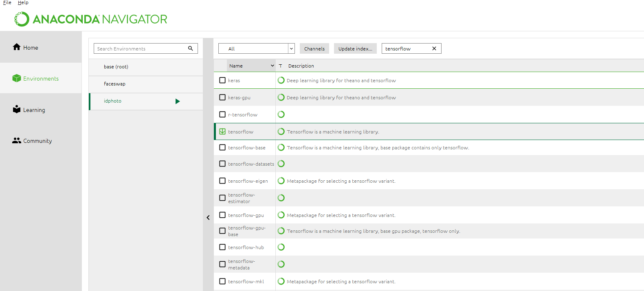Check the tensorflow-estimator package checkbox

coord(222,198)
